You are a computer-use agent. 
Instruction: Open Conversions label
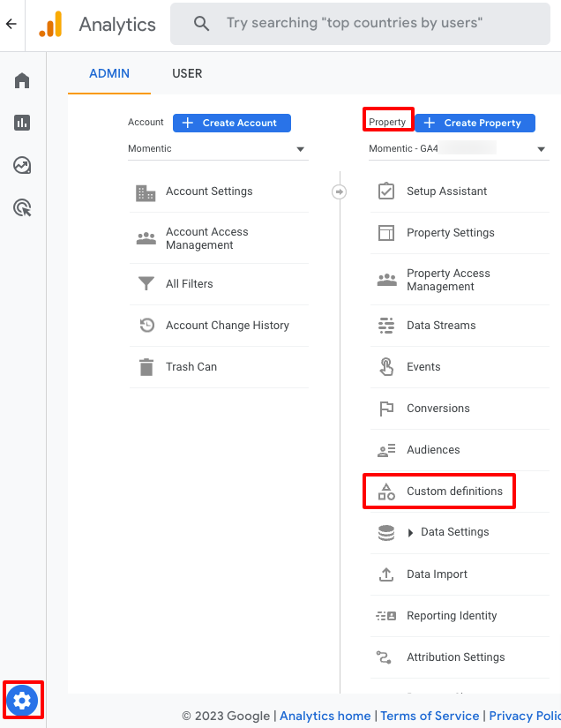point(438,408)
